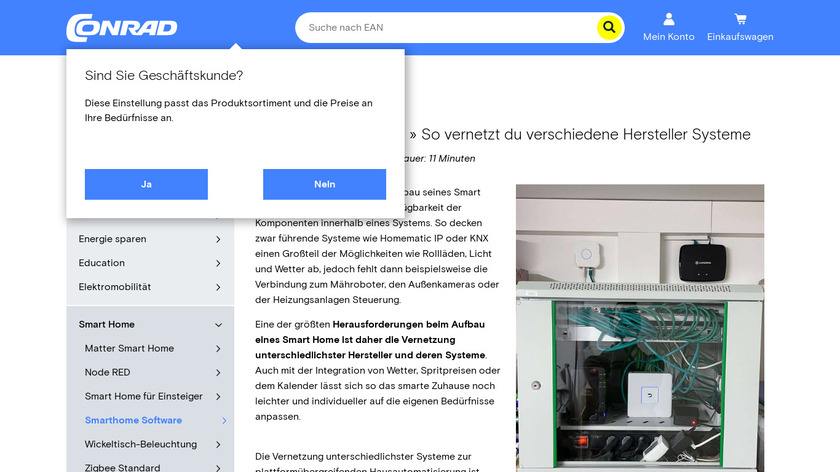This screenshot has height=472, width=840.
Task: Click the Einkaufswagen label
Action: (x=740, y=37)
